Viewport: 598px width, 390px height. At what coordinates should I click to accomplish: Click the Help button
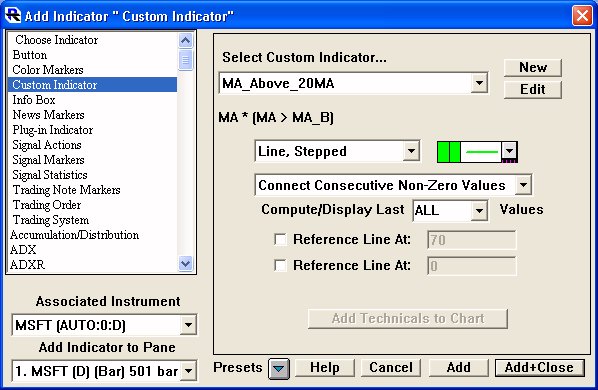[325, 368]
